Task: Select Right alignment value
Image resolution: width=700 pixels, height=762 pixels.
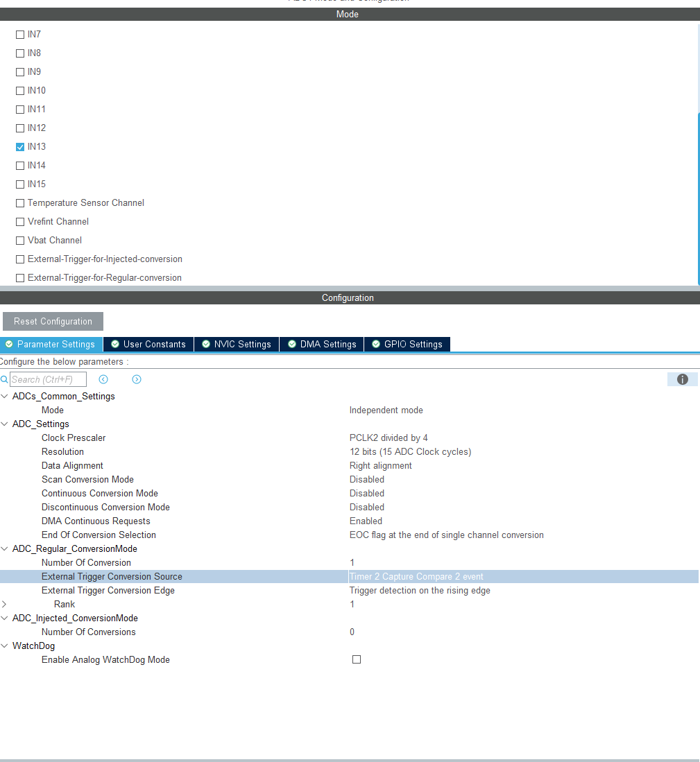Action: click(x=381, y=465)
